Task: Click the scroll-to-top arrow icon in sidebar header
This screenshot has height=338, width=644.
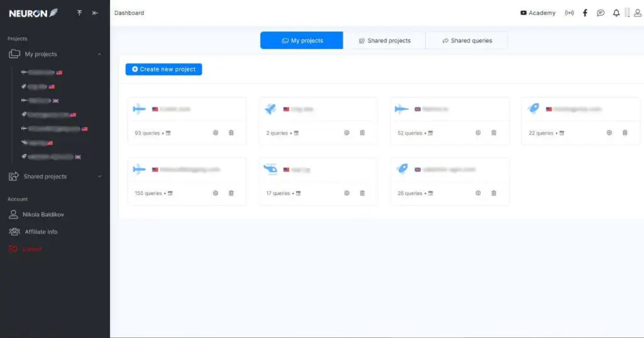Action: tap(79, 13)
